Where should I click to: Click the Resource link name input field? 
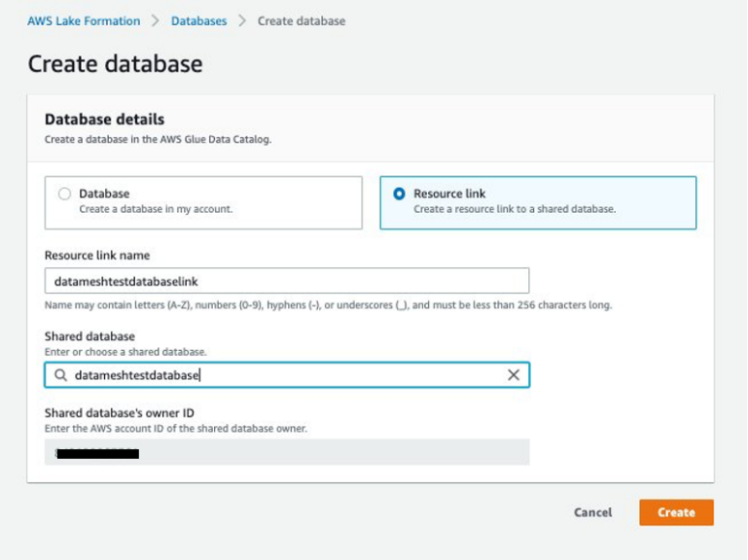pyautogui.click(x=287, y=281)
